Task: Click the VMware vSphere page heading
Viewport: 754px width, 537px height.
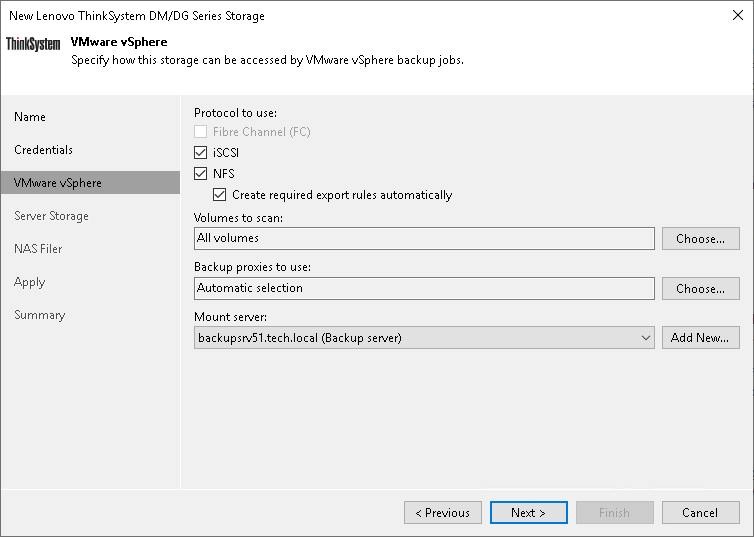Action: point(119,42)
